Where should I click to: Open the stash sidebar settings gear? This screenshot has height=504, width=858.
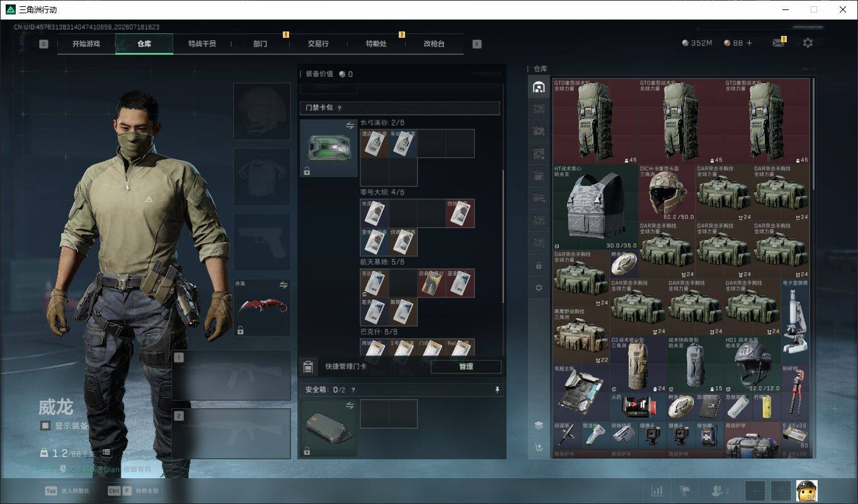[539, 287]
